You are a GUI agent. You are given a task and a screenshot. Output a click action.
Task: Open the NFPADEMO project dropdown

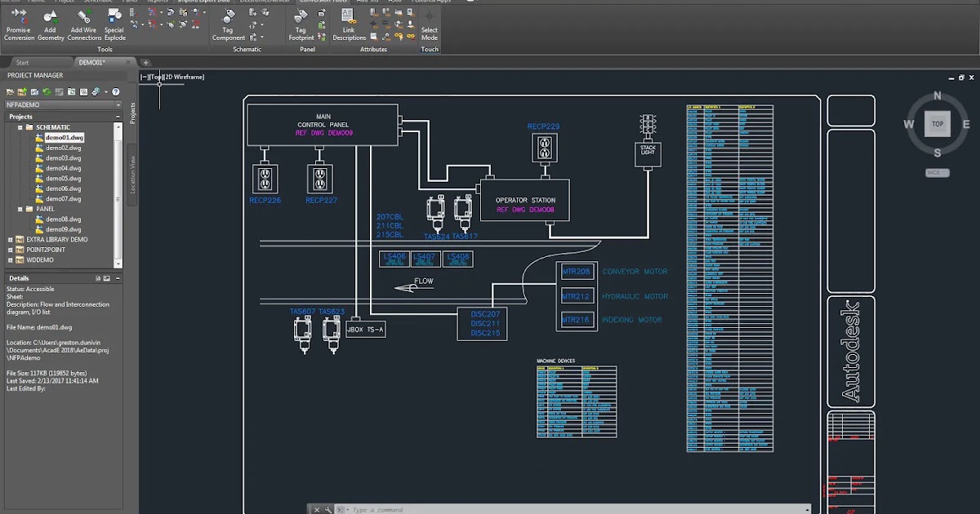pos(118,104)
